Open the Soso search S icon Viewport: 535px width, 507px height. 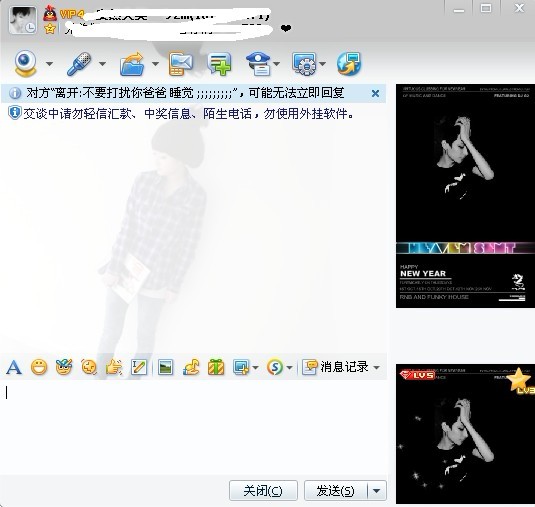[275, 367]
